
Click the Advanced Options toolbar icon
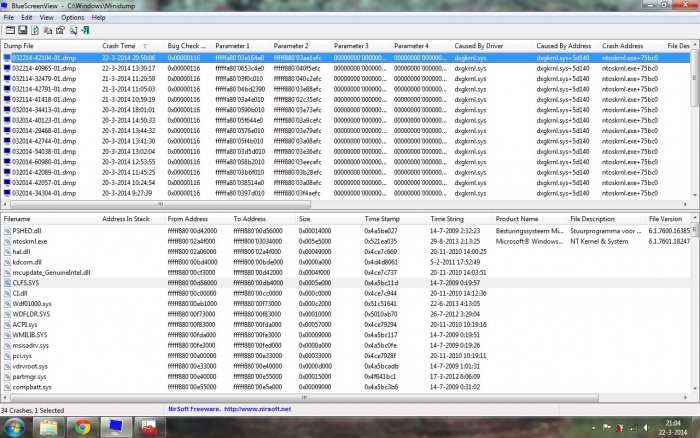click(x=9, y=31)
